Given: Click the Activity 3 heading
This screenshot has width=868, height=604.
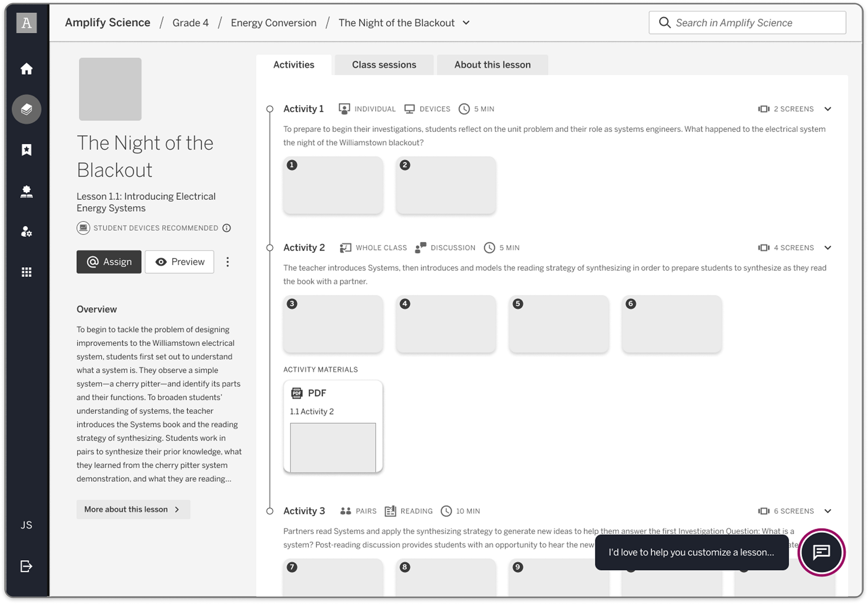Looking at the screenshot, I should (x=304, y=511).
